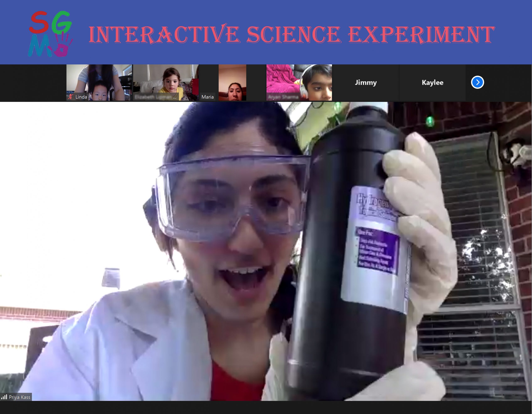532x414 pixels.
Task: Click the Interactive Science Experiment title
Action: 292,34
